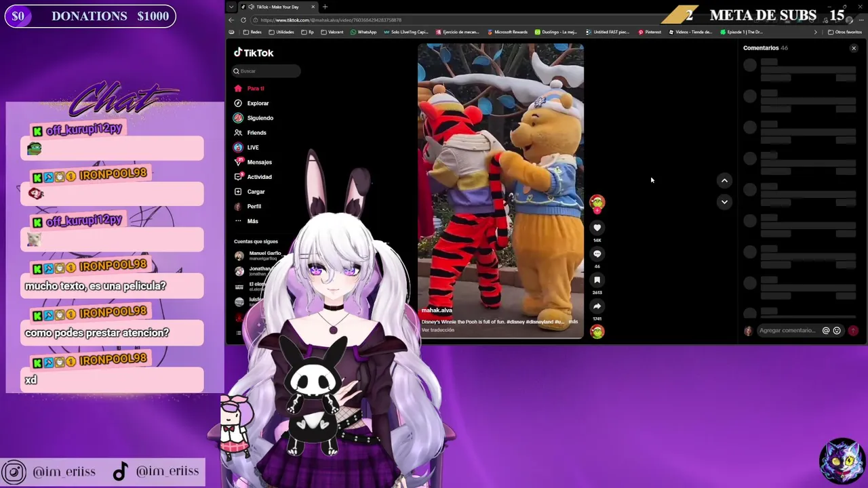Follow creator via the Grinch avatar button
Viewport: 868px width, 488px height.
[x=597, y=203]
